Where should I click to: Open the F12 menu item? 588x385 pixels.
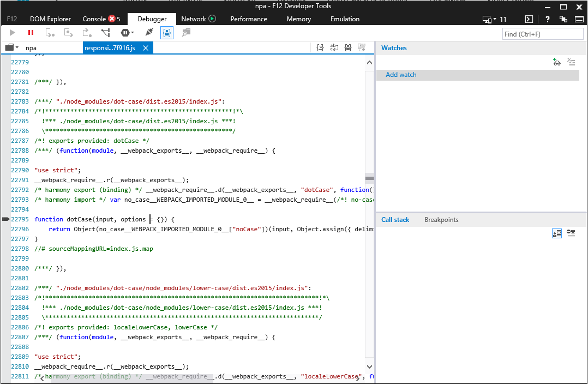pos(12,19)
